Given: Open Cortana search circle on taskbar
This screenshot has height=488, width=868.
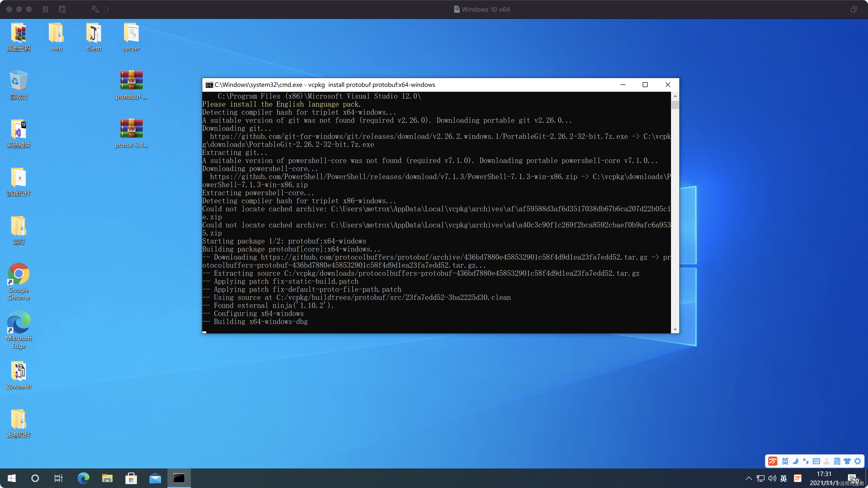Looking at the screenshot, I should 35,478.
